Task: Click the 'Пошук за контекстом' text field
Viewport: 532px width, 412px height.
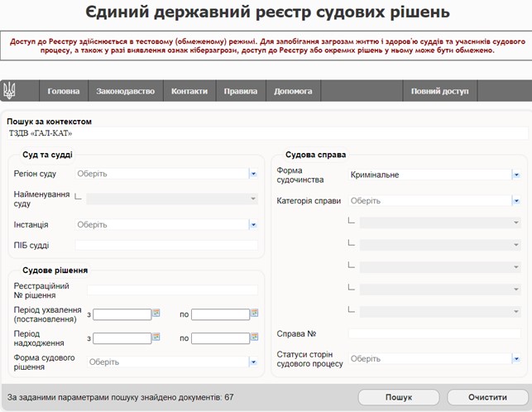Action: tap(265, 132)
